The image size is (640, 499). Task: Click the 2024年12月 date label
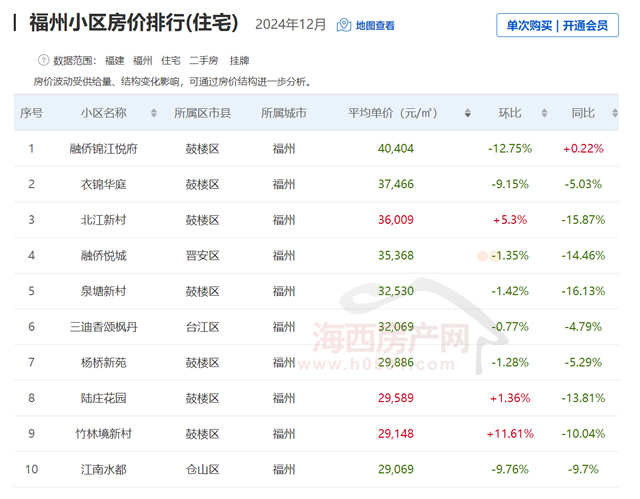(291, 24)
